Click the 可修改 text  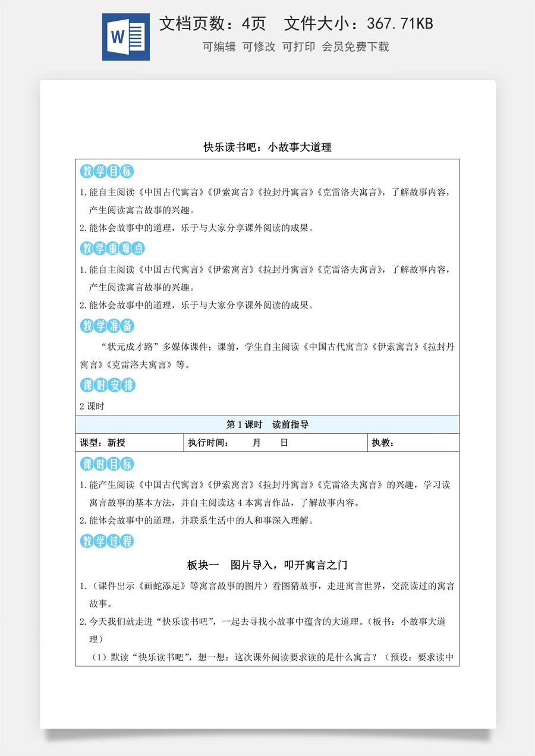pyautogui.click(x=259, y=47)
